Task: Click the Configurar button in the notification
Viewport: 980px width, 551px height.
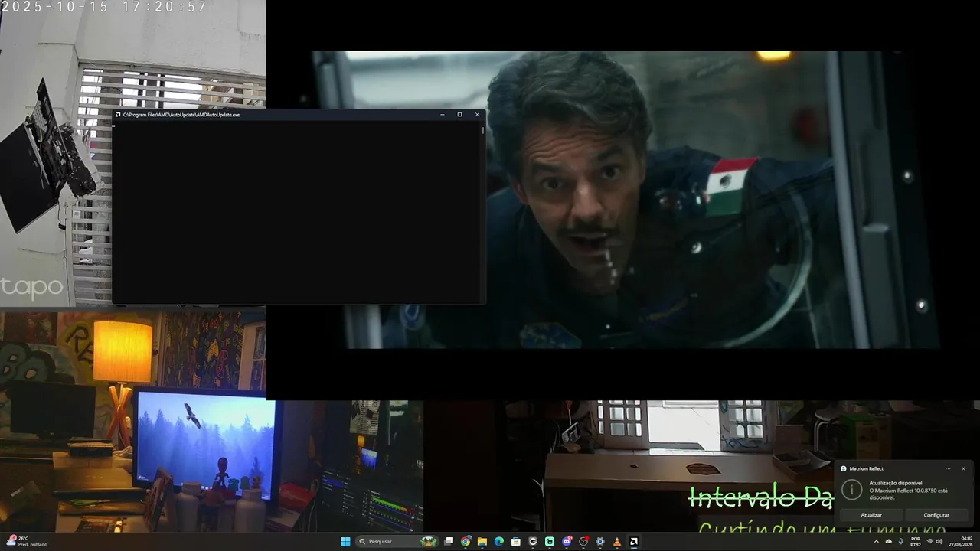Action: pos(936,515)
